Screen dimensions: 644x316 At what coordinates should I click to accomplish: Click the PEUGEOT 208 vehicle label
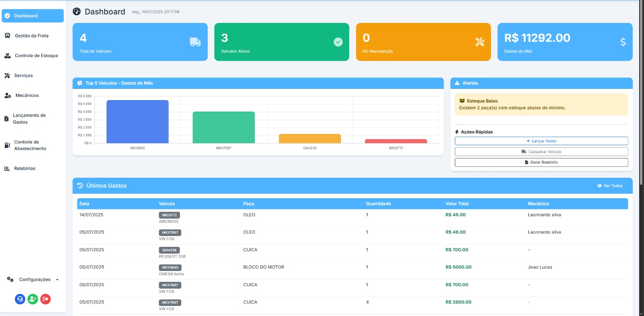(x=172, y=256)
